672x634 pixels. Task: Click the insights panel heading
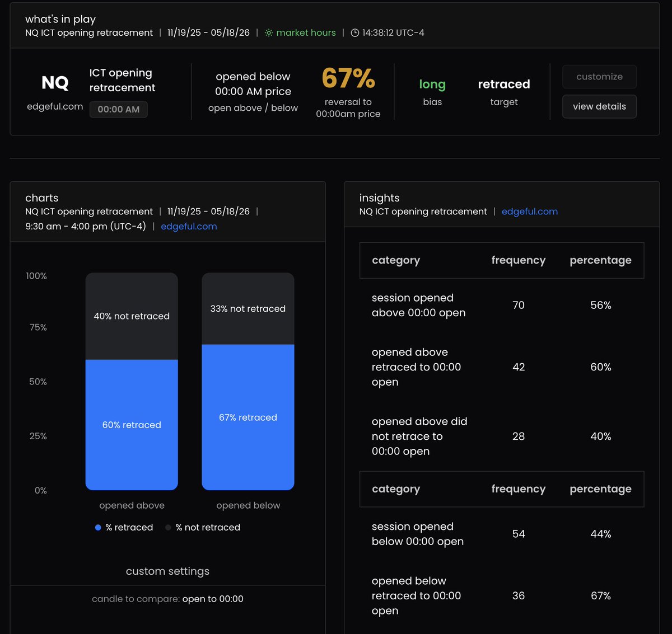[380, 198]
